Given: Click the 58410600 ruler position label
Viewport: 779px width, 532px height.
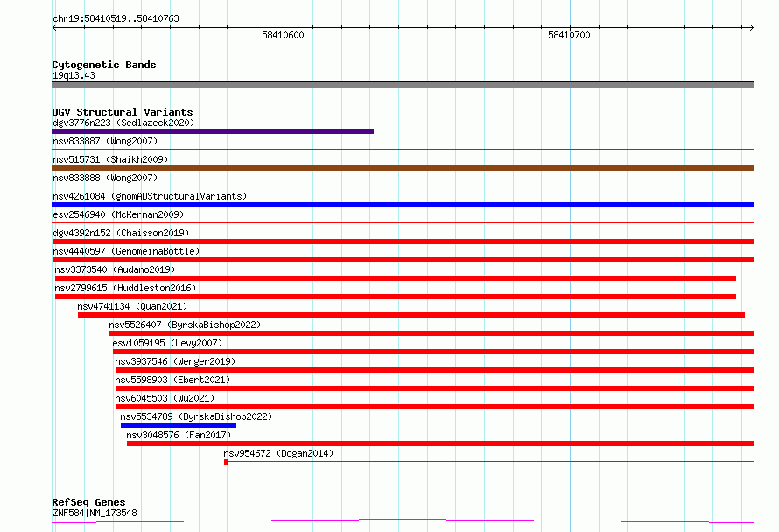Looking at the screenshot, I should [x=283, y=35].
